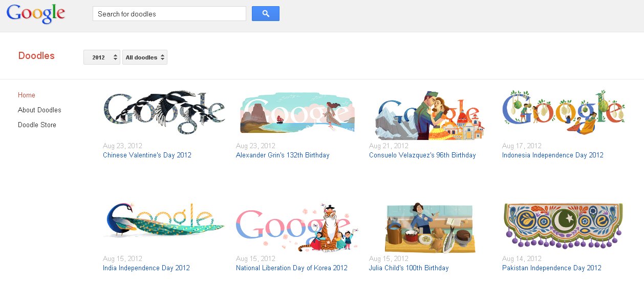Click the blue magnifier search button

tap(266, 14)
